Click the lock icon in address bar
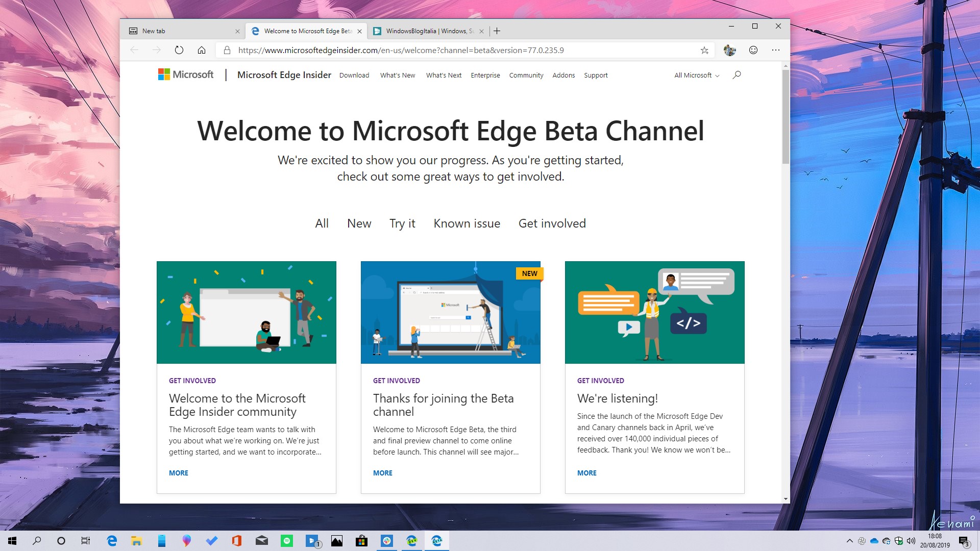This screenshot has height=551, width=980. 227,50
